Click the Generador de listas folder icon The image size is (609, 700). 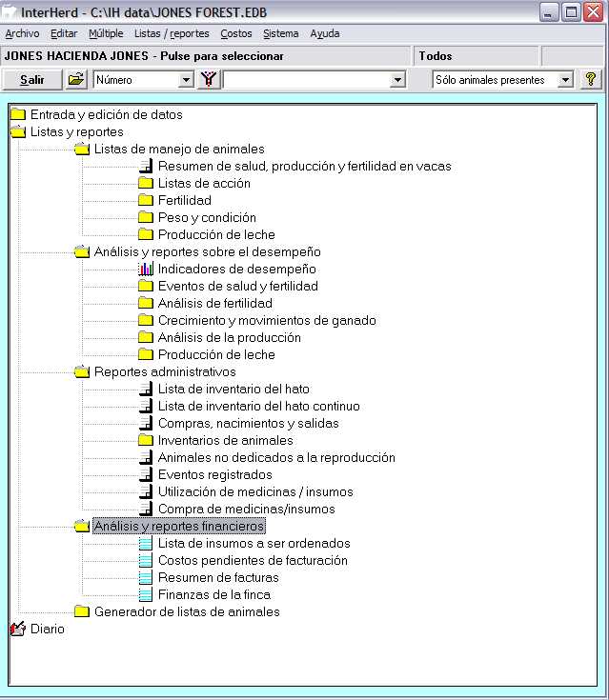pyautogui.click(x=82, y=611)
